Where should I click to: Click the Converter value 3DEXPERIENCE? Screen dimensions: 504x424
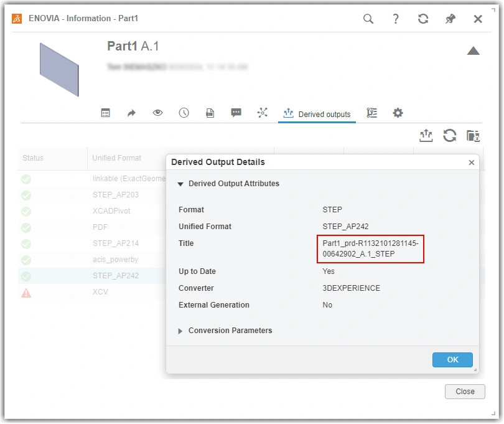(x=351, y=288)
